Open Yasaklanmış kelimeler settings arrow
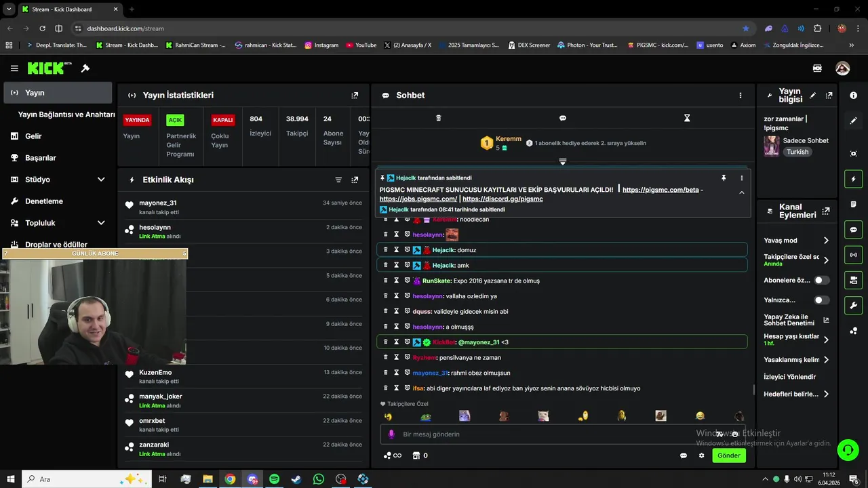Image resolution: width=868 pixels, height=488 pixels. (x=826, y=359)
